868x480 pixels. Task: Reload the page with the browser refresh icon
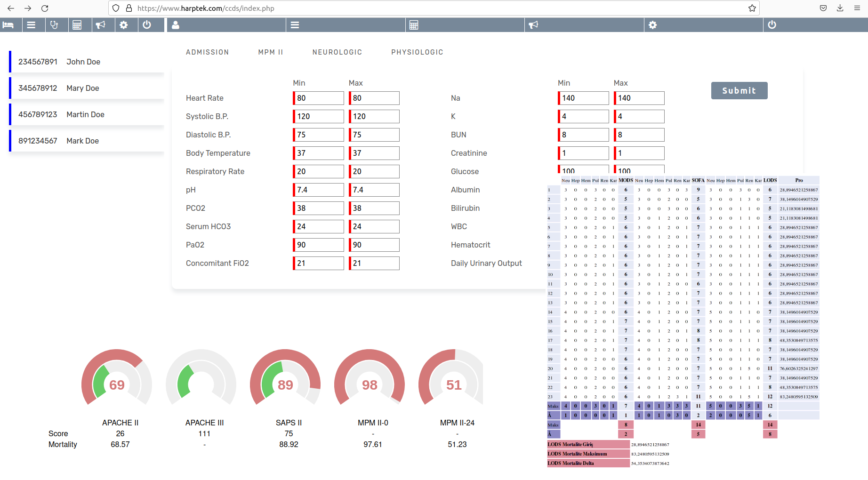click(x=45, y=8)
